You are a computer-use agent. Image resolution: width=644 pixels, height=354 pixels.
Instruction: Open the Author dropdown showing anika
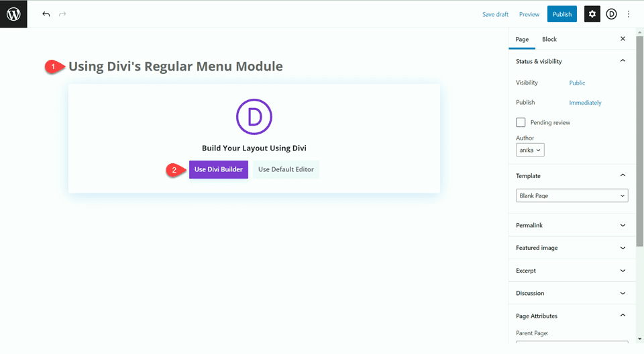530,150
